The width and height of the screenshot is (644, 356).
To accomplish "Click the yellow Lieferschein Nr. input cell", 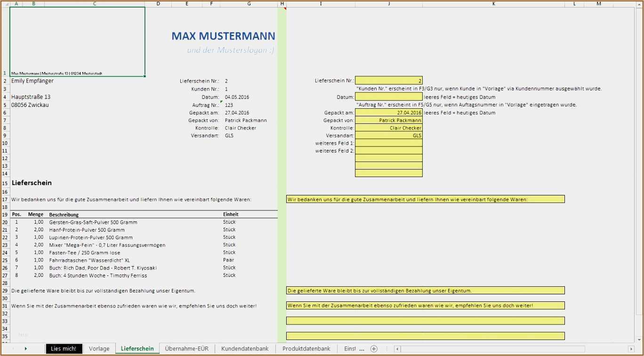I will 388,81.
